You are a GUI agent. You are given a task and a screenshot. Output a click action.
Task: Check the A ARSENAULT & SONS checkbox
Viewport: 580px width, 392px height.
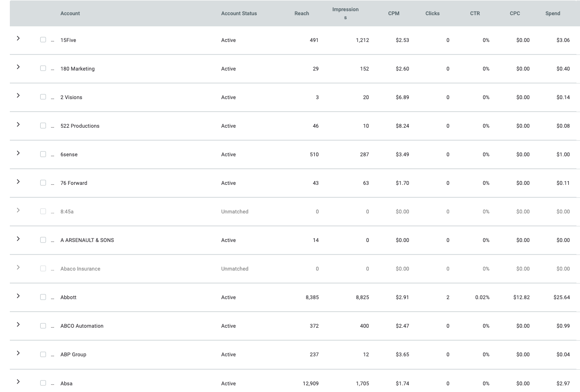pyautogui.click(x=43, y=240)
